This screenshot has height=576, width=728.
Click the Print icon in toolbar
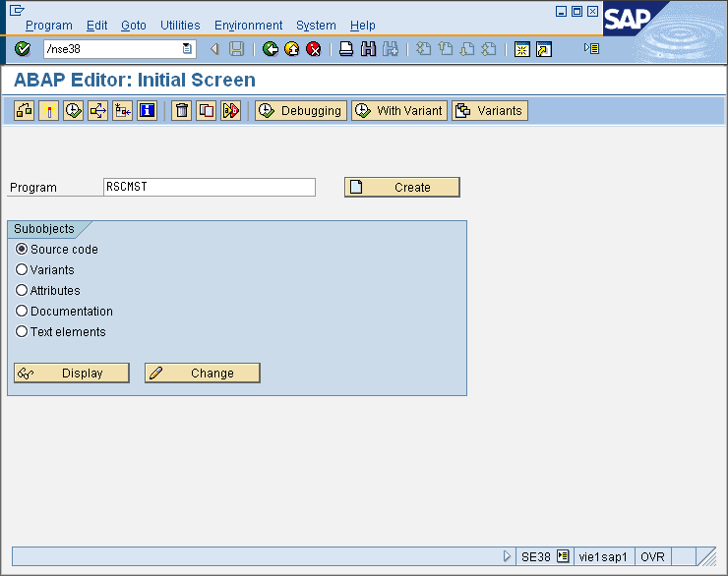click(346, 49)
